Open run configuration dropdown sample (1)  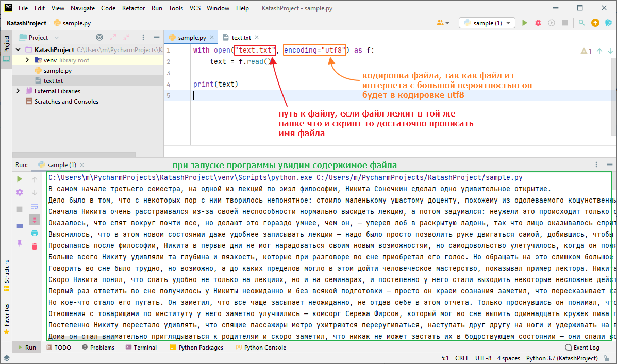pos(487,23)
